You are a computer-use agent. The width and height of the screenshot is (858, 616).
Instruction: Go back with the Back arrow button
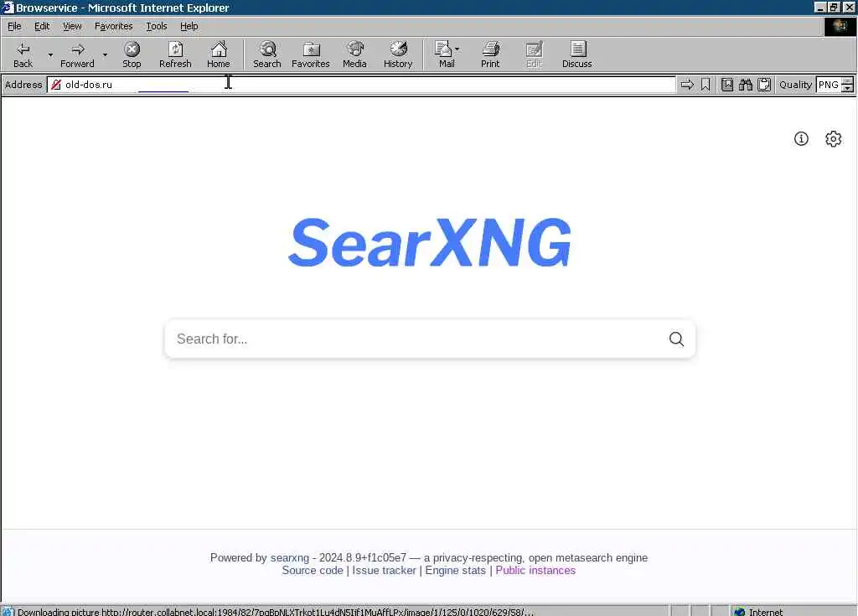point(23,54)
